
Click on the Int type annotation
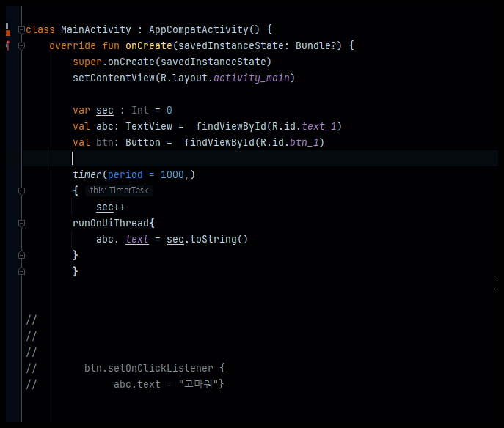140,110
